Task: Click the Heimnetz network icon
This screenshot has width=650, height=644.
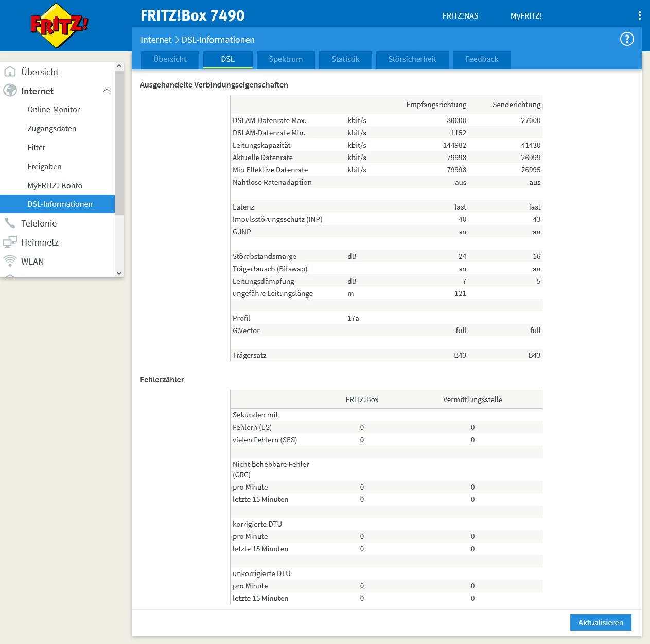Action: coord(10,242)
